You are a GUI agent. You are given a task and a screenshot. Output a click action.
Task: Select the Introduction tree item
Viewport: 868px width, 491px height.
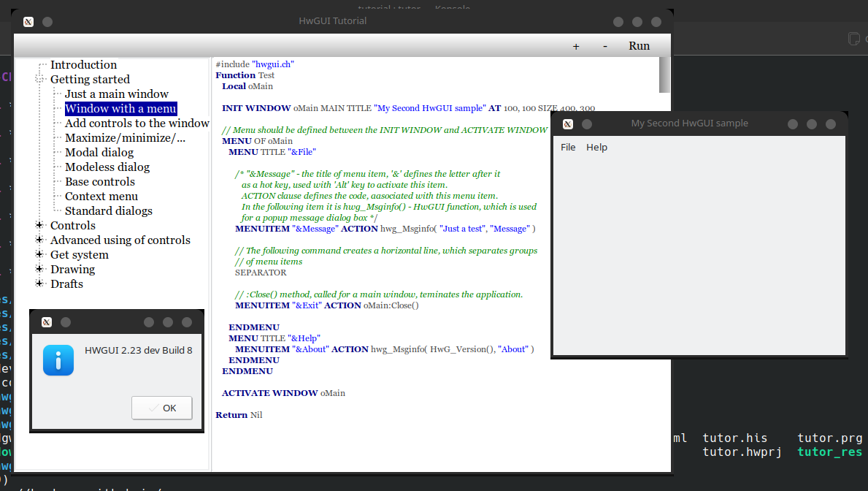click(x=83, y=65)
